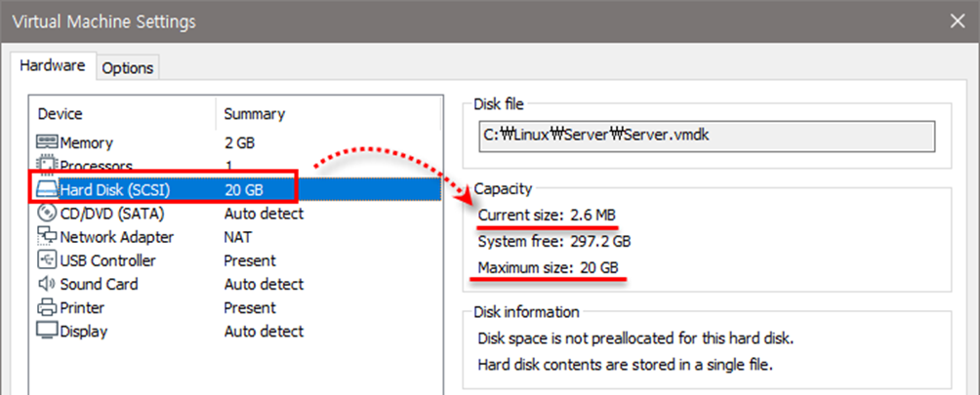Click the Sound Card speaker icon

click(x=47, y=284)
